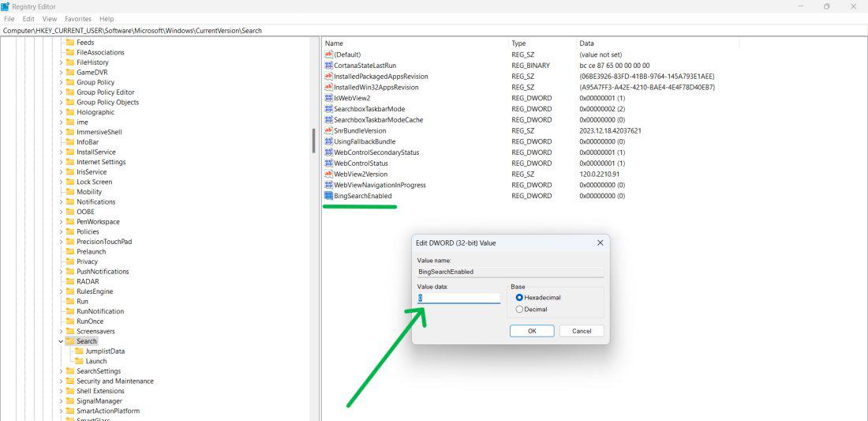Image resolution: width=868 pixels, height=421 pixels.
Task: Select the Decimal base option
Action: coord(519,309)
